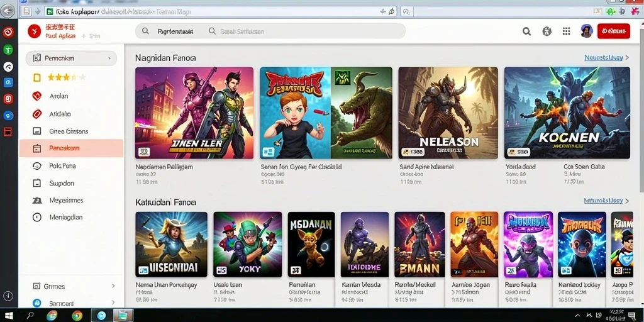Select Meyerinmes in the sidebar
The image size is (644, 322).
66,201
